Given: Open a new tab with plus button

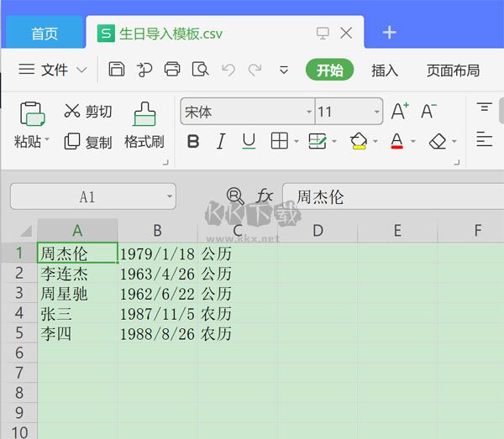Looking at the screenshot, I should 389,33.
